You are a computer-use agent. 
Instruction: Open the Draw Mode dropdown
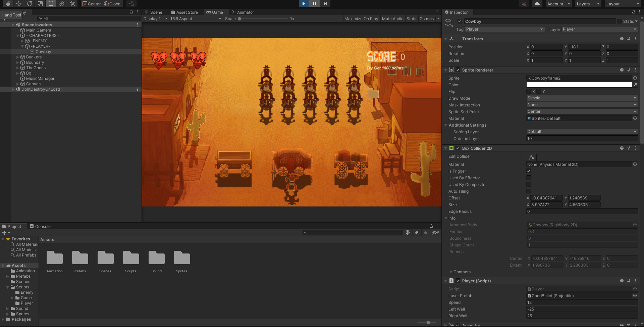click(x=582, y=98)
